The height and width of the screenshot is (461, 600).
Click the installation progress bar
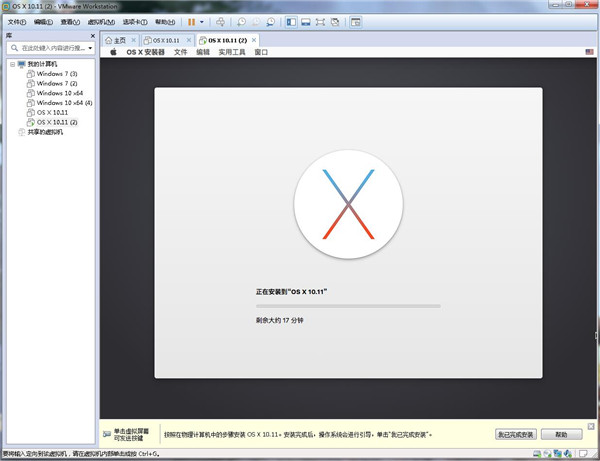348,306
